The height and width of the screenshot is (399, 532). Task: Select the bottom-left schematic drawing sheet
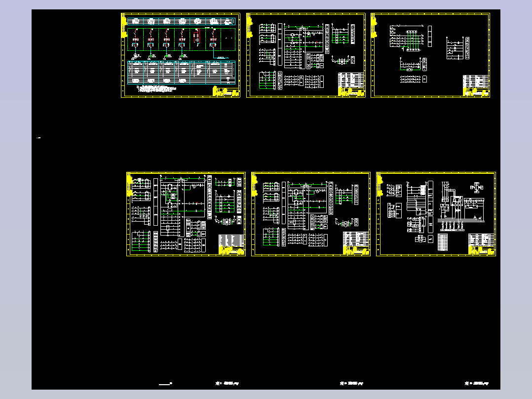186,214
